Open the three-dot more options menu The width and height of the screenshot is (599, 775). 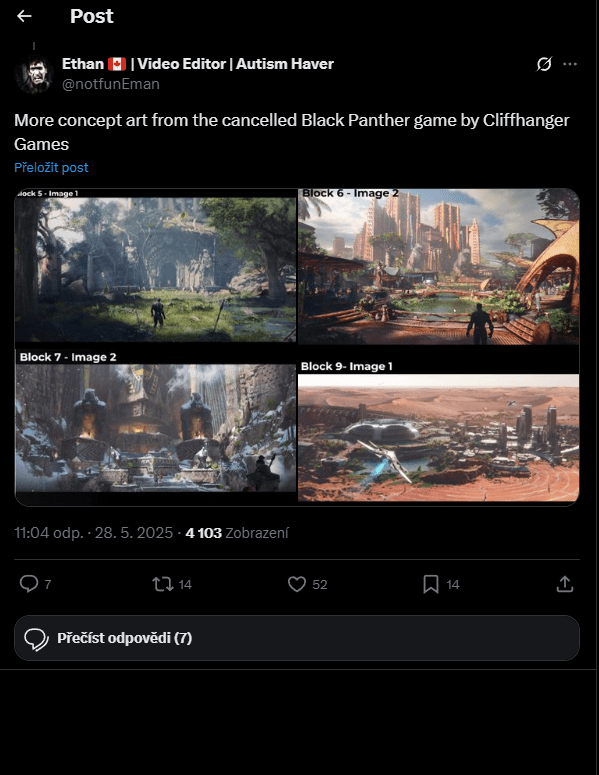tap(570, 64)
